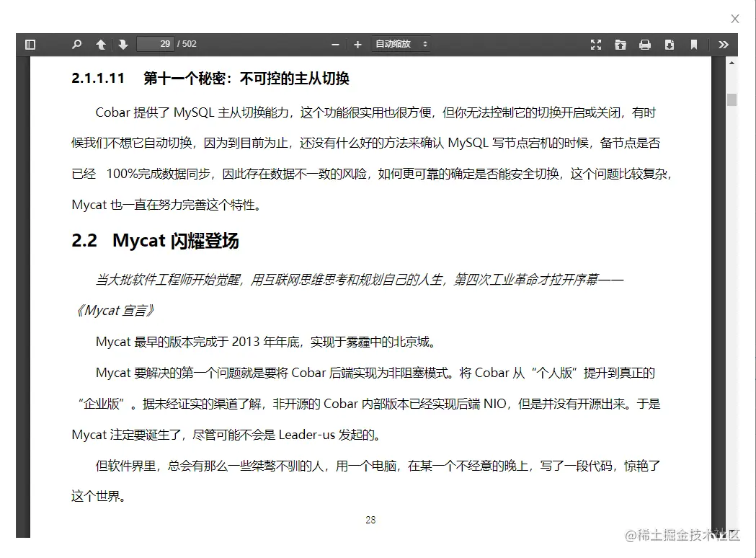756x558 pixels.
Task: Expand the more tools menu
Action: click(724, 44)
